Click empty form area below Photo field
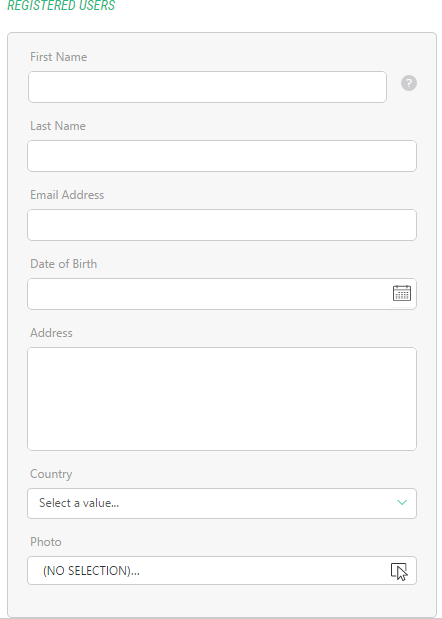442x619 pixels. (222, 601)
